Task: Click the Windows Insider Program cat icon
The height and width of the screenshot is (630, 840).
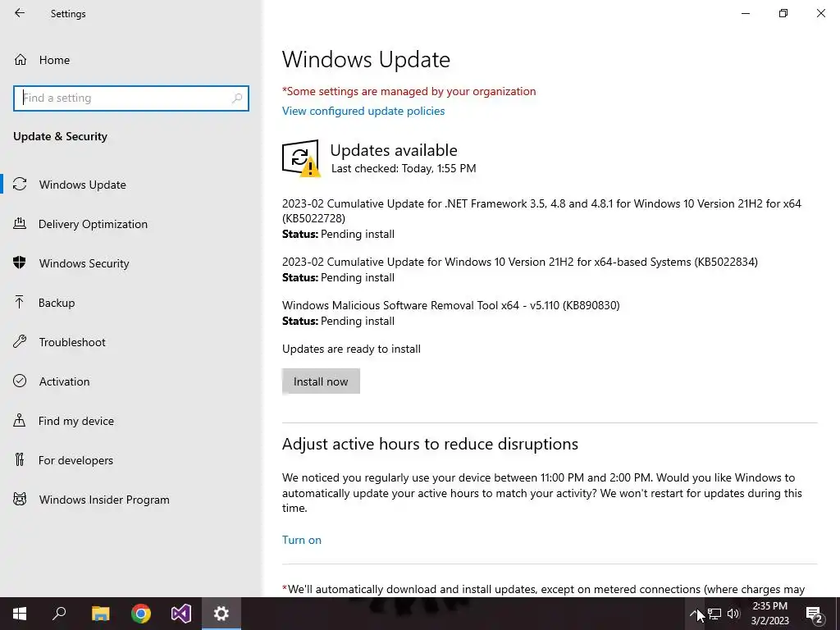Action: pyautogui.click(x=20, y=500)
